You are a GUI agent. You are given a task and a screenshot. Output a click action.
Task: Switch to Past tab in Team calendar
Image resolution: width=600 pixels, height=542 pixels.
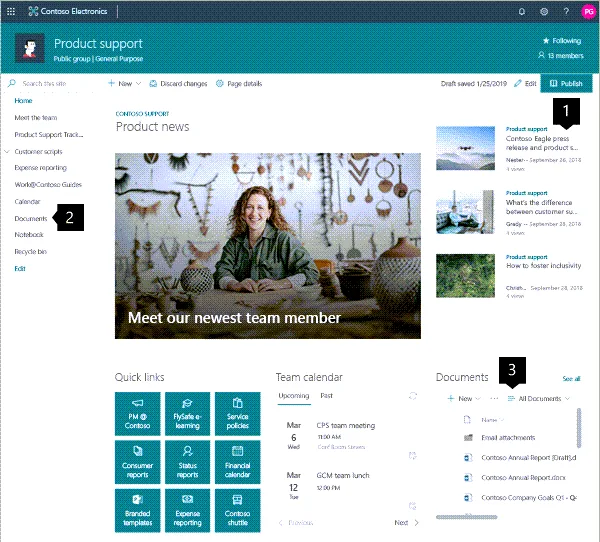(x=326, y=396)
